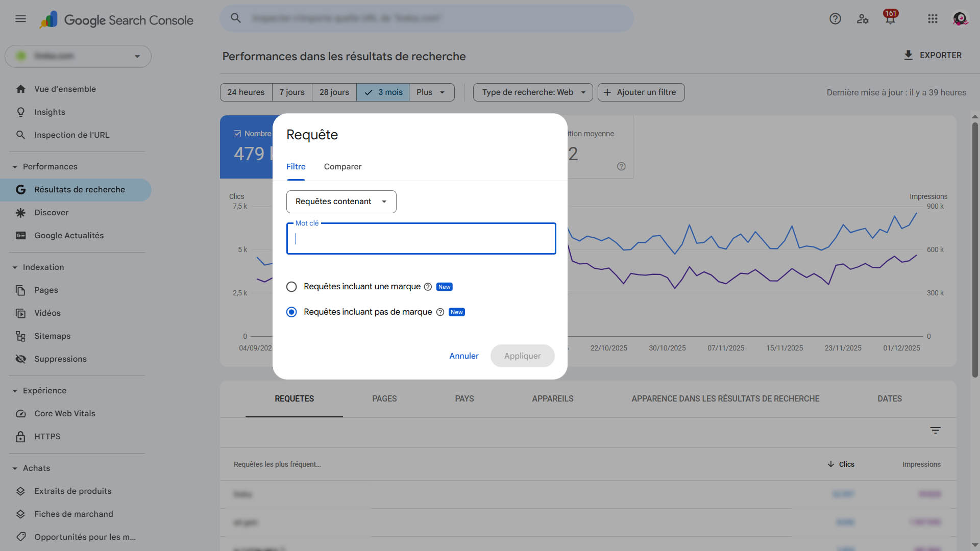Image resolution: width=980 pixels, height=551 pixels.
Task: Click help icon on Position moyenne card
Action: [x=621, y=166]
